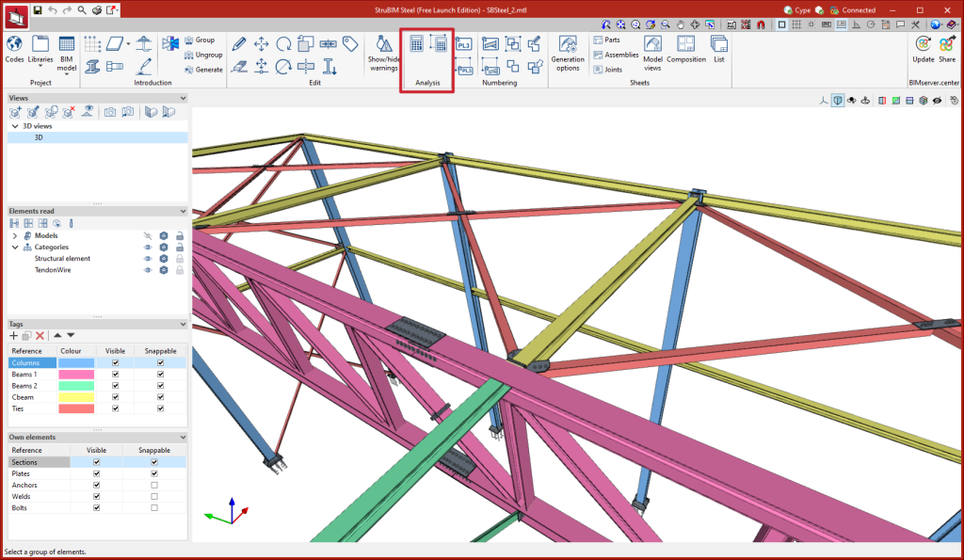The width and height of the screenshot is (964, 560).
Task: Click the green colour swatch for Beams 2
Action: click(76, 386)
